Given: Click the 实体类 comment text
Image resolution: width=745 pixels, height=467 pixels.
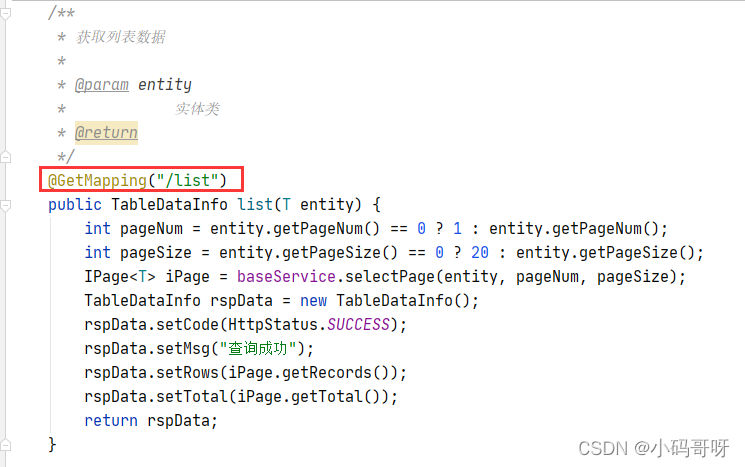Looking at the screenshot, I should click(197, 109).
